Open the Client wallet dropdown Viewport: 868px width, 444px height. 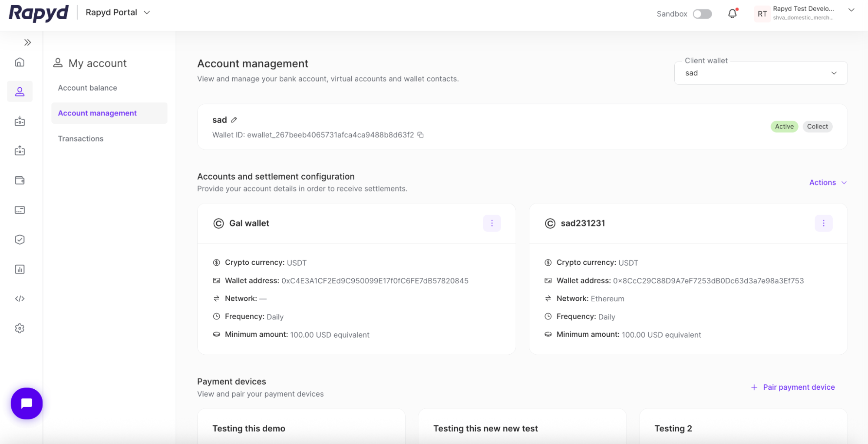[760, 72]
